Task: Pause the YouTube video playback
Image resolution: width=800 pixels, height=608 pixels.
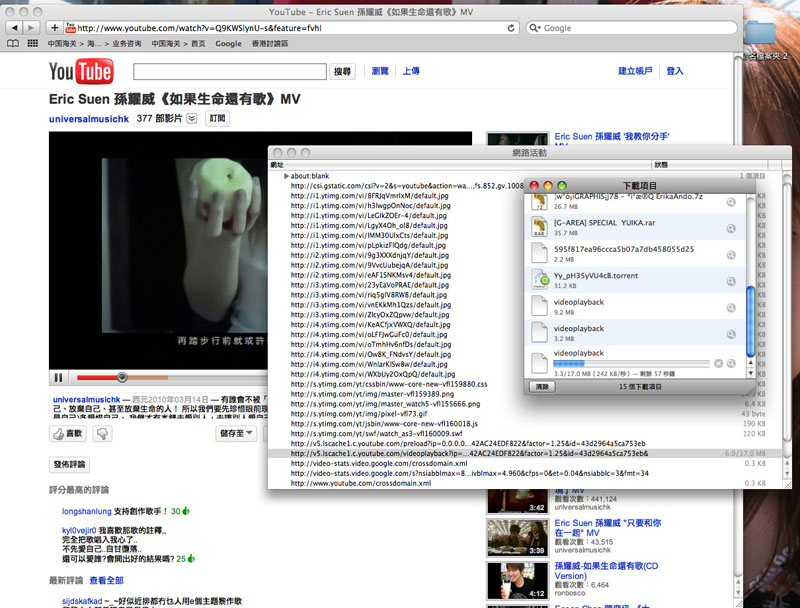Action: 58,377
